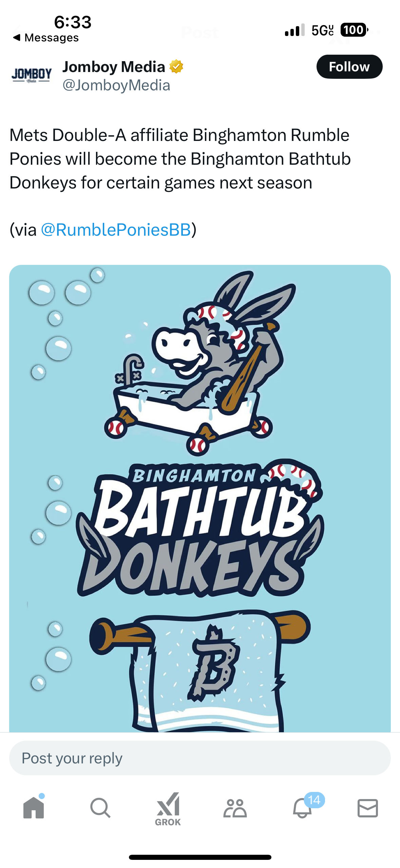
Task: Tap the battery 100 status indicator
Action: [354, 30]
